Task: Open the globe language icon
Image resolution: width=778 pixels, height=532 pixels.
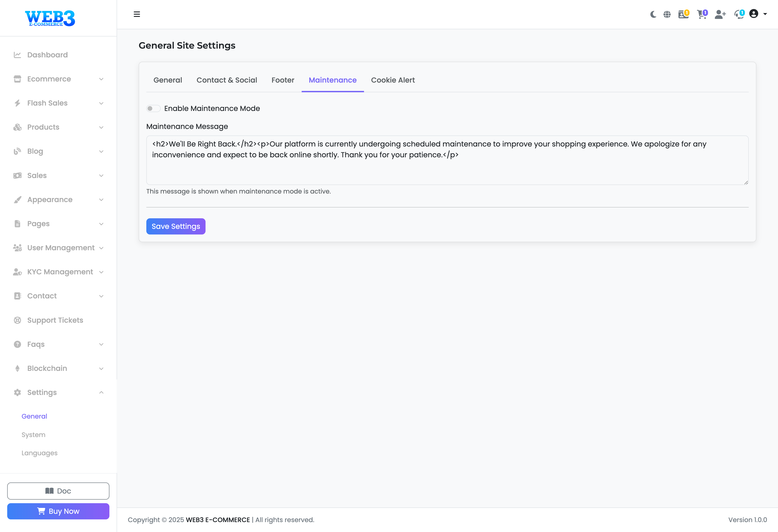Action: 667,14
